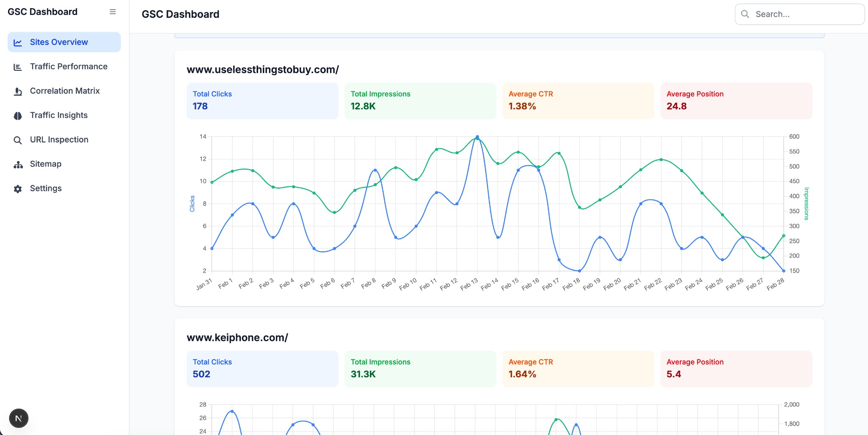
Task: Click the Settings gear icon
Action: pyautogui.click(x=18, y=189)
